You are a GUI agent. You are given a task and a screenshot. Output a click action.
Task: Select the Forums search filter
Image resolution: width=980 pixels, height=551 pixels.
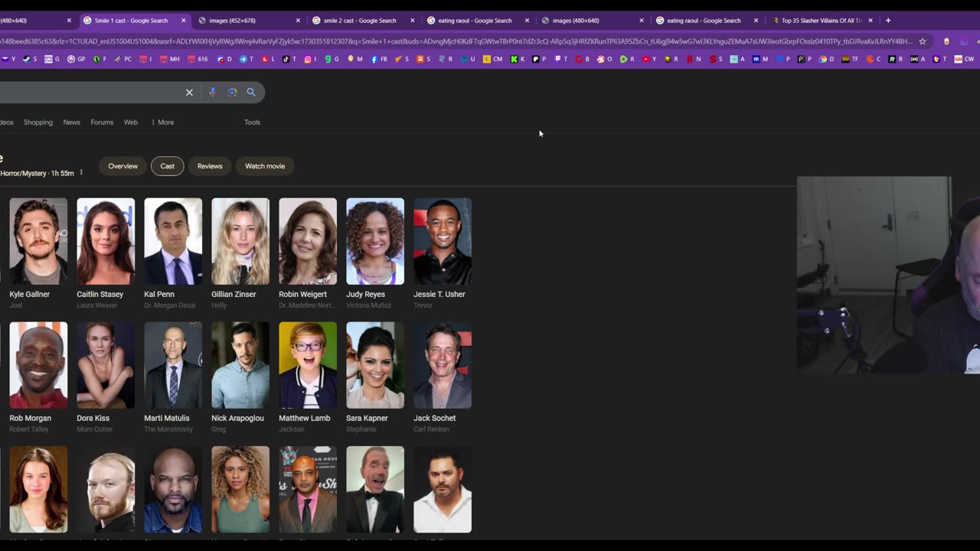[x=102, y=122]
